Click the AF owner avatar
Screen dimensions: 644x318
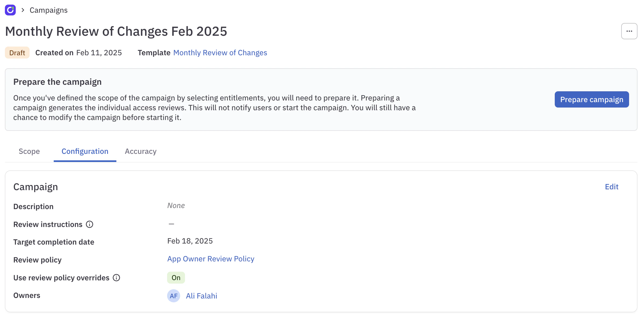174,296
